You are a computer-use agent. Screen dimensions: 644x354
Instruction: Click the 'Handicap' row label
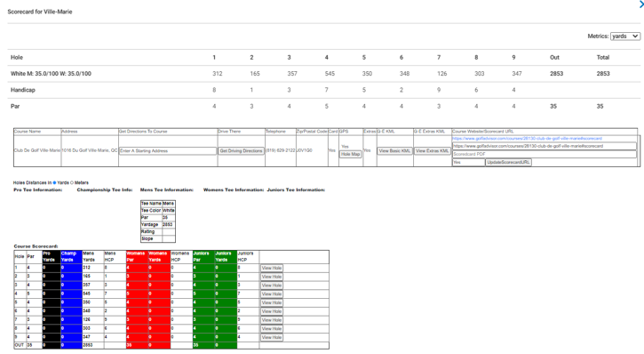23,90
